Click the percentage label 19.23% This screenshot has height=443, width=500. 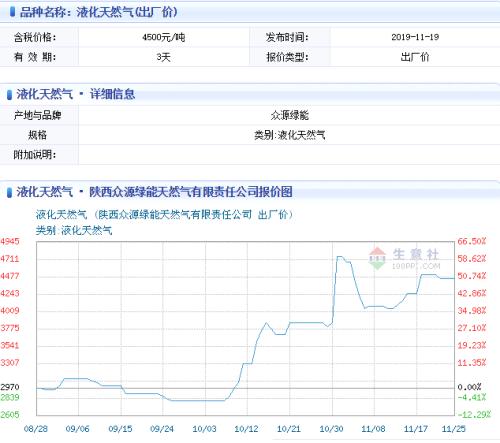tap(472, 345)
